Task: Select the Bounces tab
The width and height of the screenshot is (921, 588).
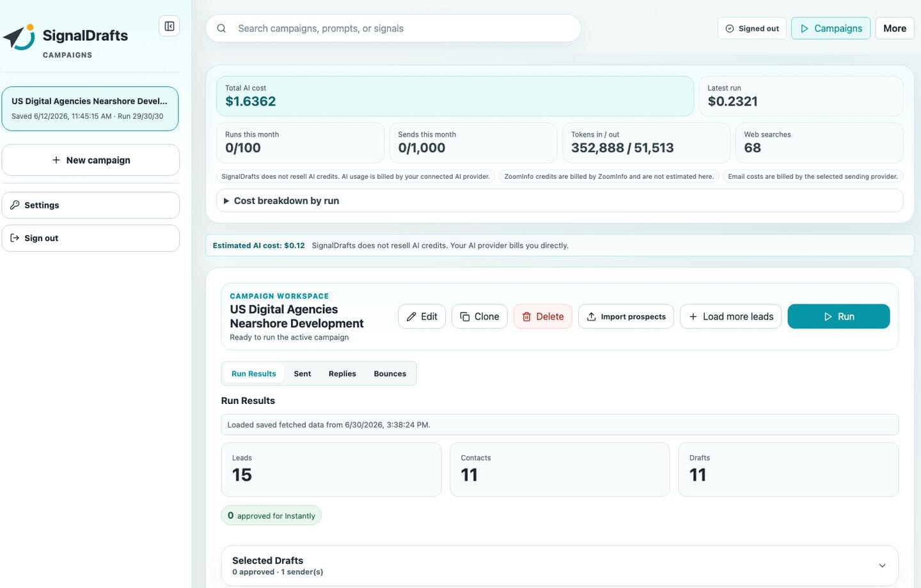Action: click(390, 374)
